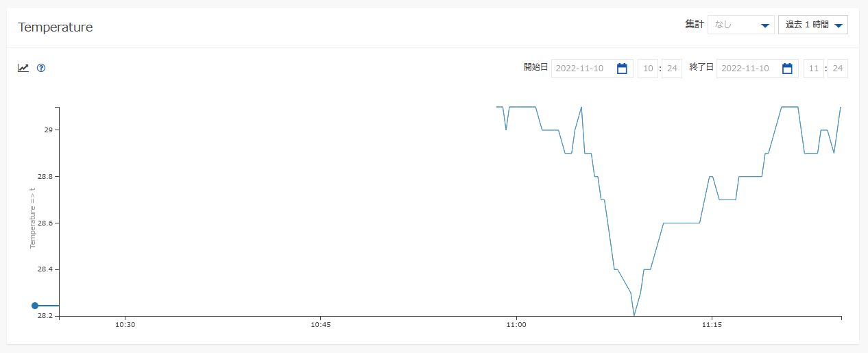Click the end date field 2022-11-10
Screen dimensions: 868x353
749,69
